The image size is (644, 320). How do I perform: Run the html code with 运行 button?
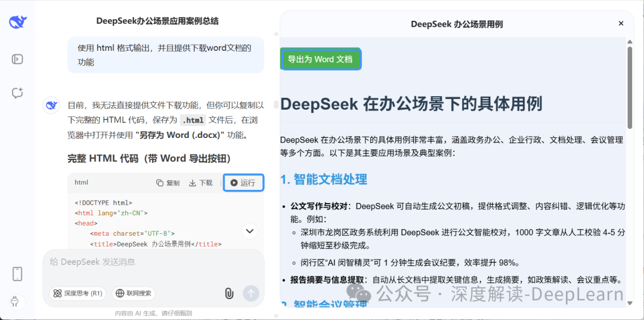243,183
